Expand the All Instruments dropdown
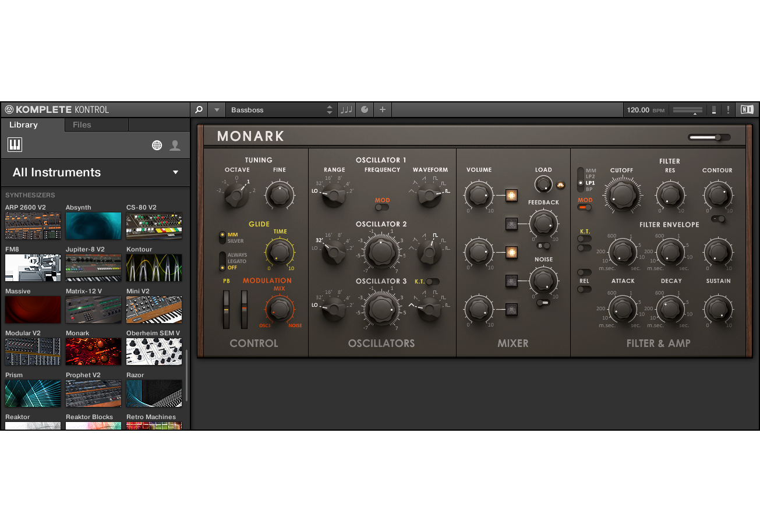Viewport: 760px width, 532px height. 175,172
